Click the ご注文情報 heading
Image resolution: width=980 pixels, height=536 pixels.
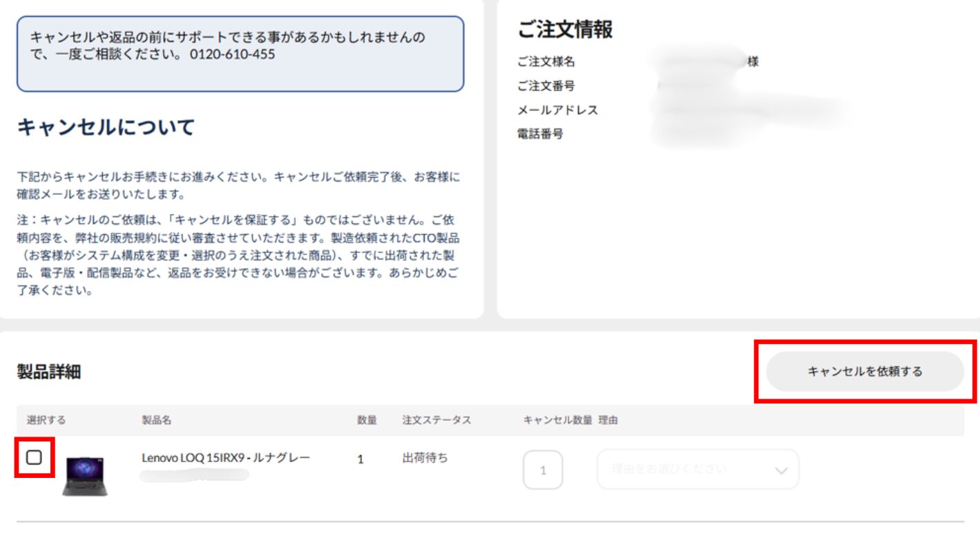pyautogui.click(x=565, y=30)
